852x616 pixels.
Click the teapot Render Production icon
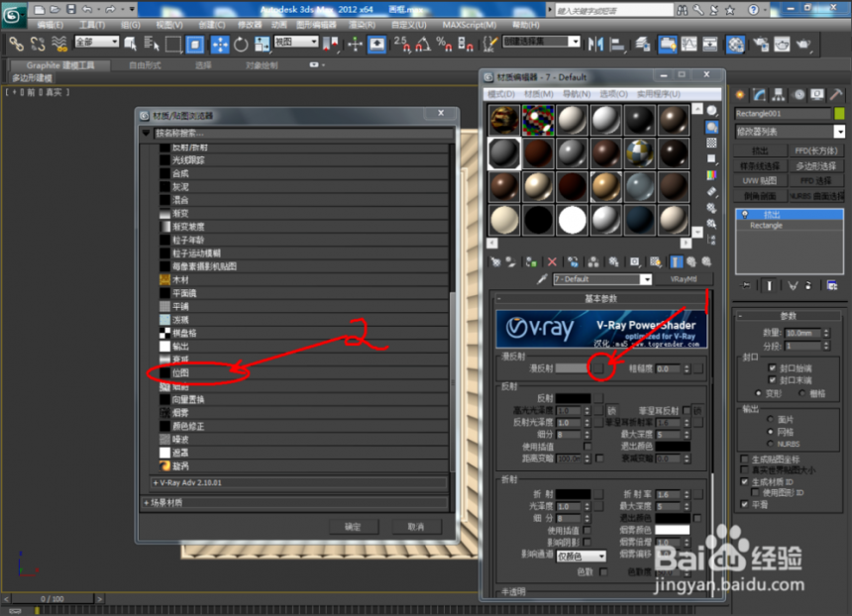click(803, 44)
